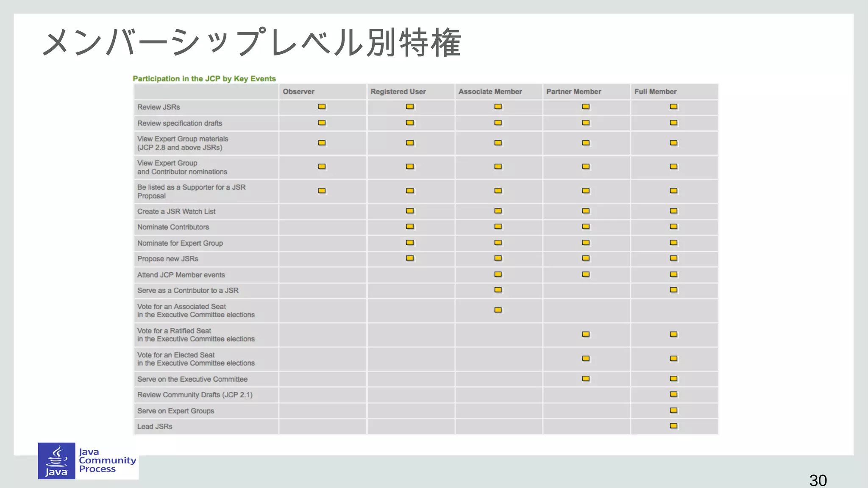Click the Full Member marker for Vote for an Elected Seat
This screenshot has width=868, height=488.
[673, 358]
